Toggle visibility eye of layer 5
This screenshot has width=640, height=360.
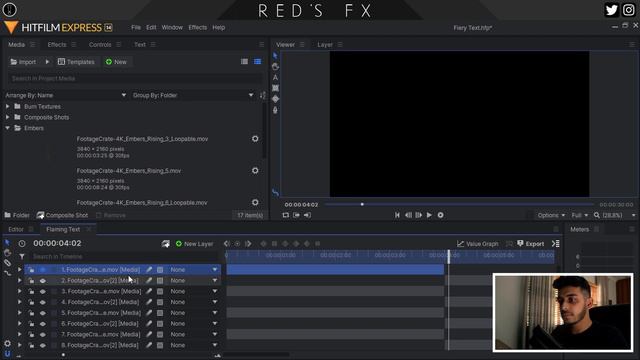(x=42, y=313)
